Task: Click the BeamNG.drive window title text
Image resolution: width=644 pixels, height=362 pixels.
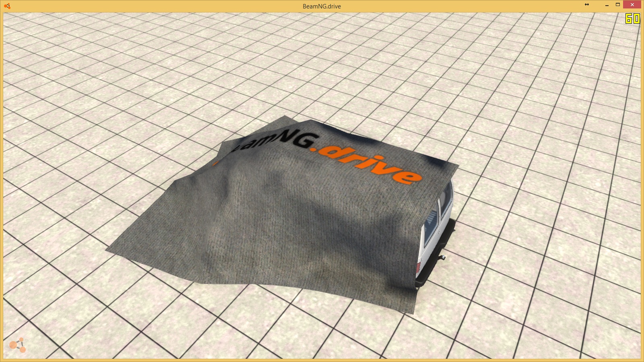Action: (x=322, y=6)
